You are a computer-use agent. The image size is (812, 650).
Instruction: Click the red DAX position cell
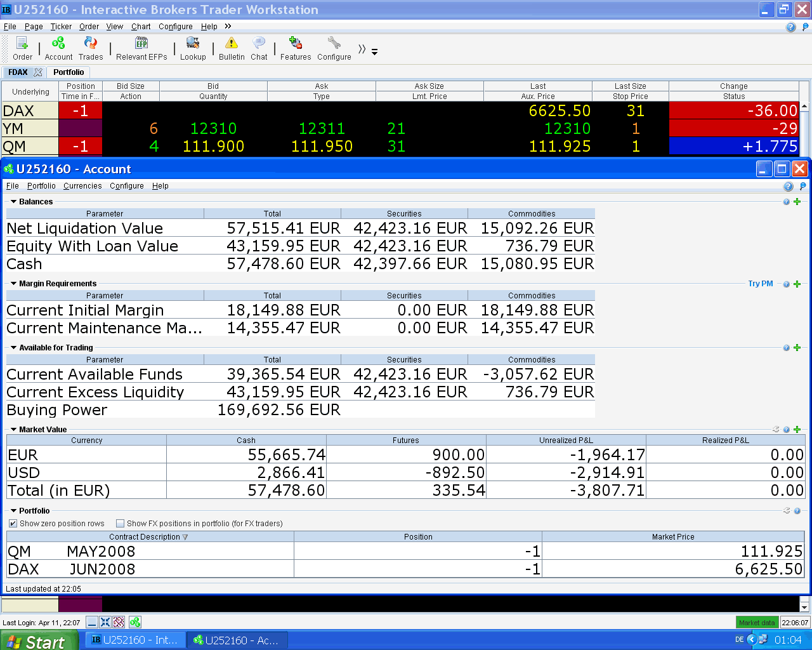(81, 110)
